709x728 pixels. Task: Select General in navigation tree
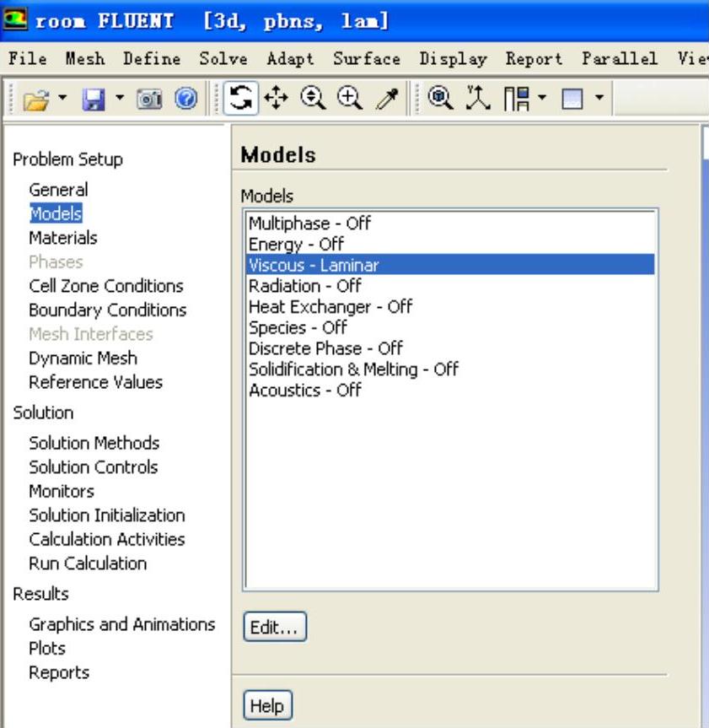(x=58, y=190)
